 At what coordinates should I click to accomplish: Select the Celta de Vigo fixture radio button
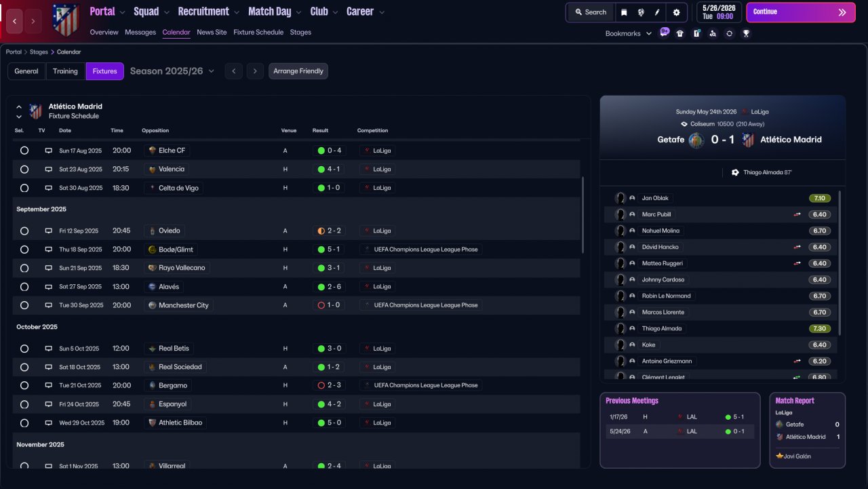[24, 188]
